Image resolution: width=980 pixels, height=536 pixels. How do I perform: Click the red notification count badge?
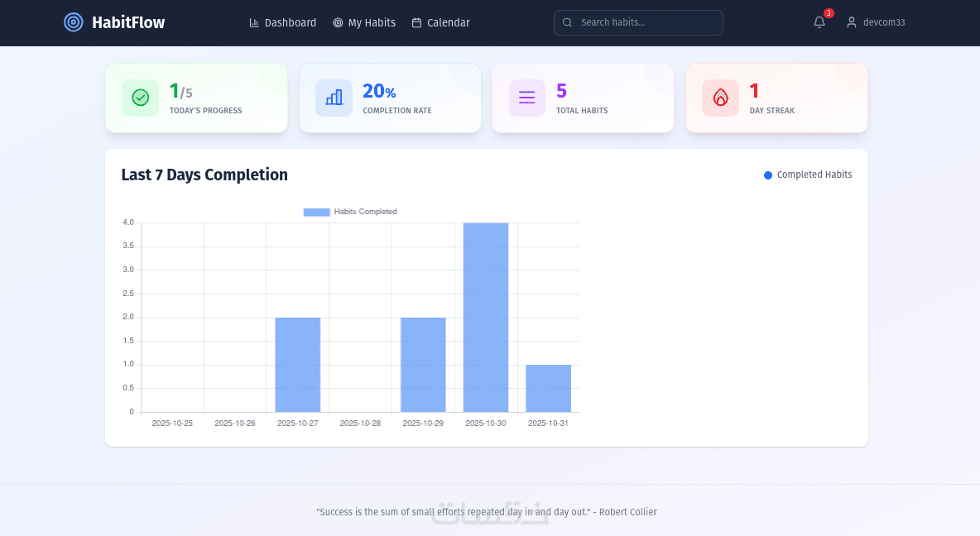829,13
